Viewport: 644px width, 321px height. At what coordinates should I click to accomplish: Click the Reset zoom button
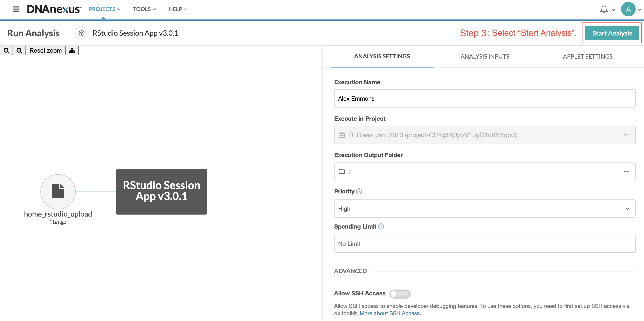[x=45, y=51]
